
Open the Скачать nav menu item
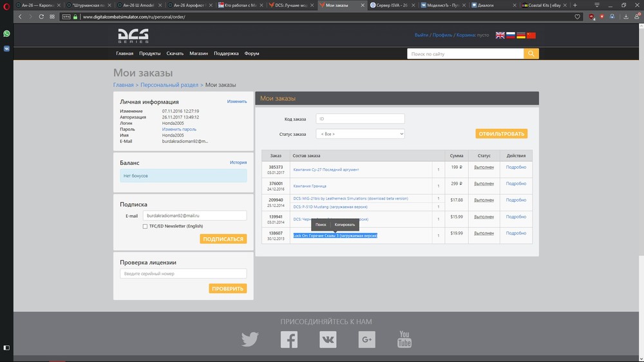[x=175, y=53]
